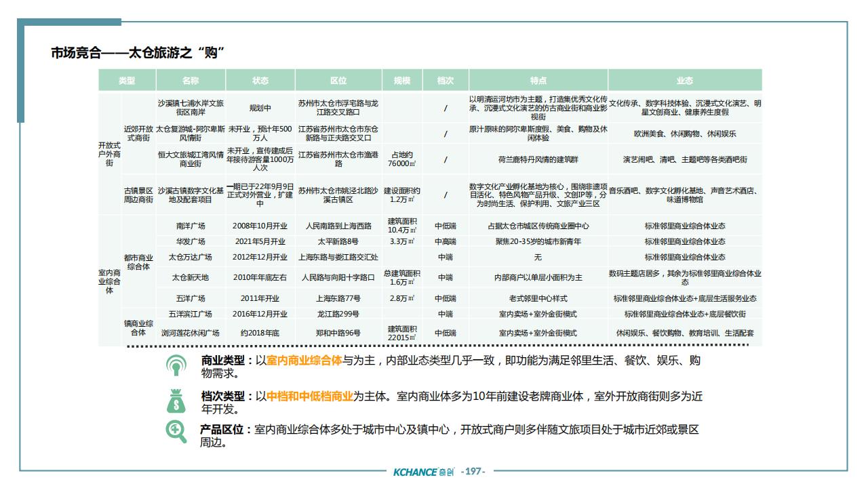This screenshot has height=488, width=868.
Task: Select the 2012年12月开业 status cell
Action: point(260,257)
